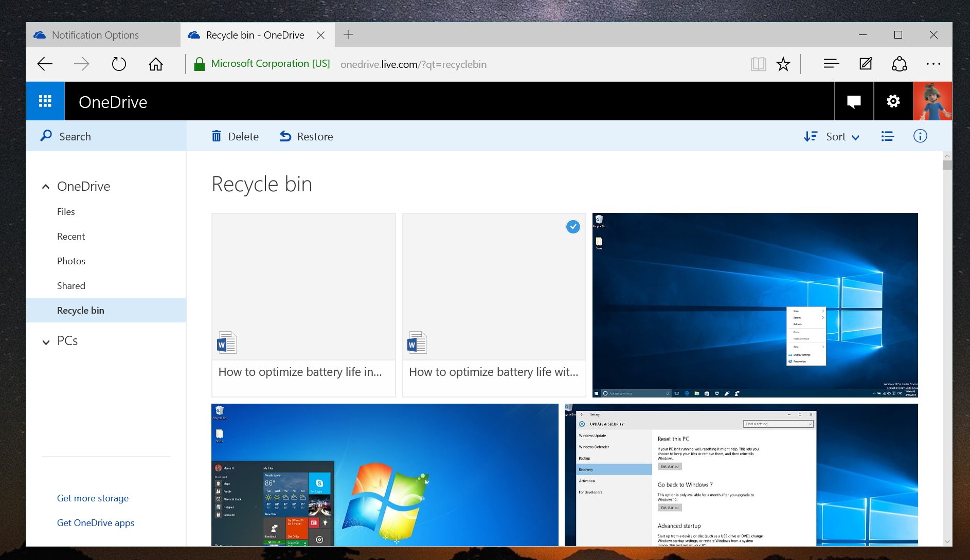The height and width of the screenshot is (560, 970).
Task: Select the Recycle bin - OneDrive tab
Action: coord(257,34)
